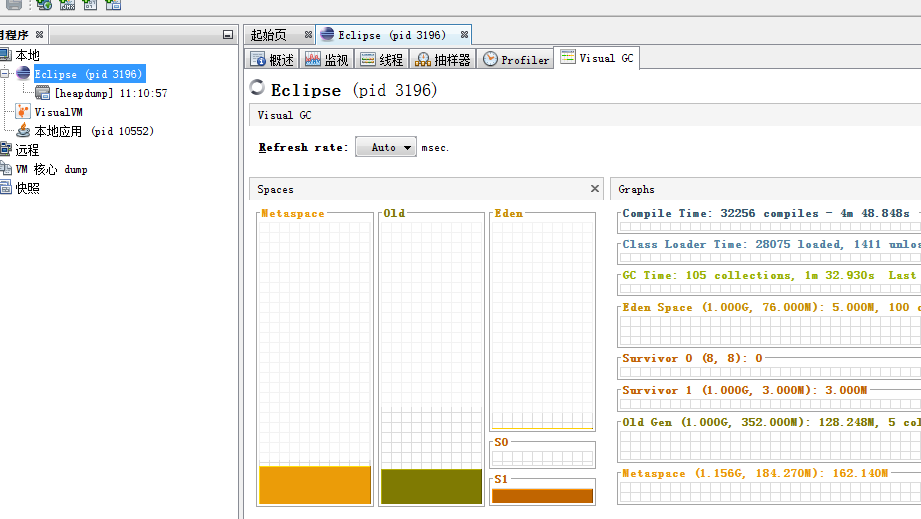Select the 远程 node
The width and height of the screenshot is (921, 519).
(x=27, y=150)
